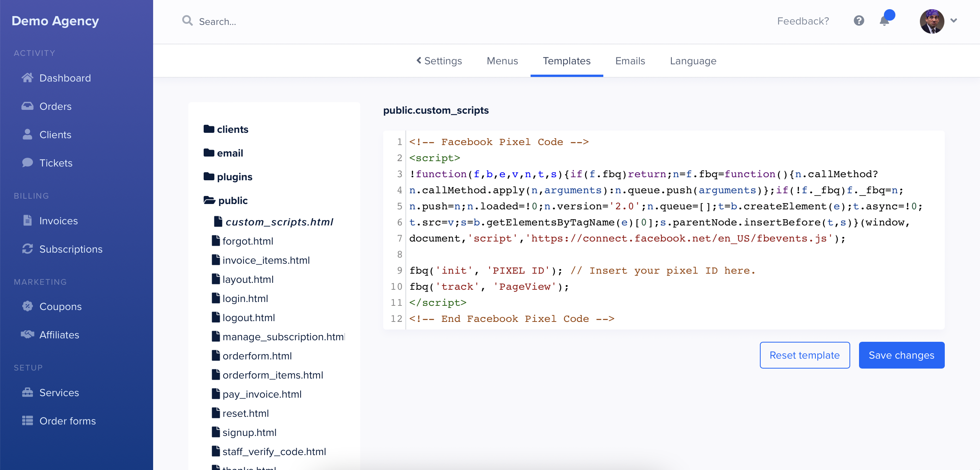
Task: Click the signup.html file icon
Action: (216, 432)
